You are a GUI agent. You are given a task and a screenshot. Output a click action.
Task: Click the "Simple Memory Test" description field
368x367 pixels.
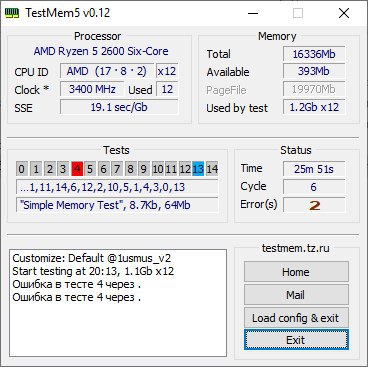[117, 205]
